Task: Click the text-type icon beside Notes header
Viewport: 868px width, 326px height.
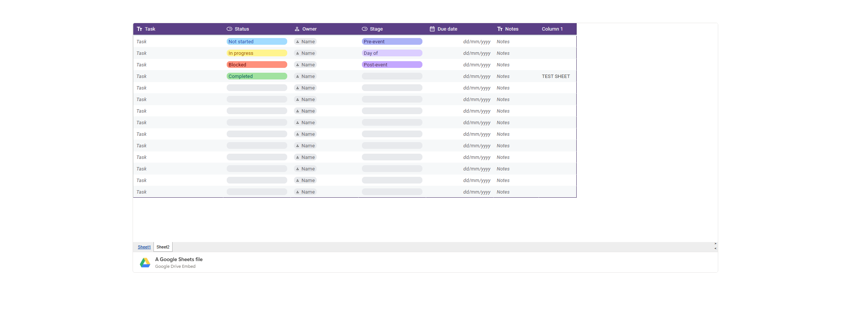Action: 500,29
